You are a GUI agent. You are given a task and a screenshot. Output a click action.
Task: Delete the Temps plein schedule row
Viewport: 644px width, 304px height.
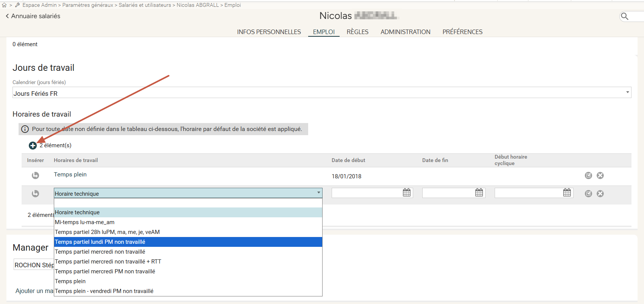(600, 175)
